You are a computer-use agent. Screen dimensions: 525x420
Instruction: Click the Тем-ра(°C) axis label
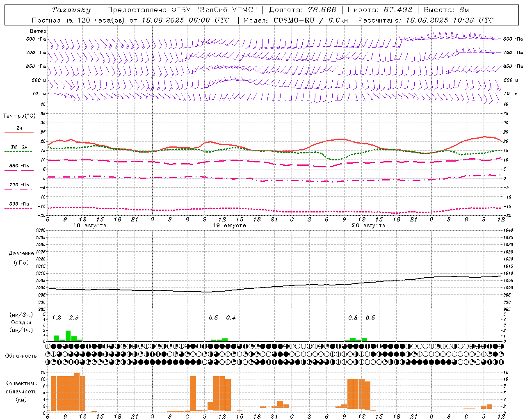19,116
